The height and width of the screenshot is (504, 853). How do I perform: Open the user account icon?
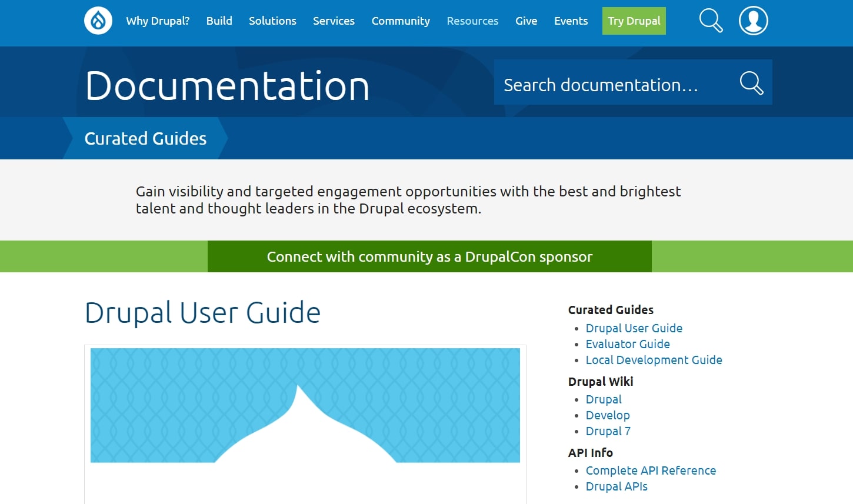tap(753, 20)
